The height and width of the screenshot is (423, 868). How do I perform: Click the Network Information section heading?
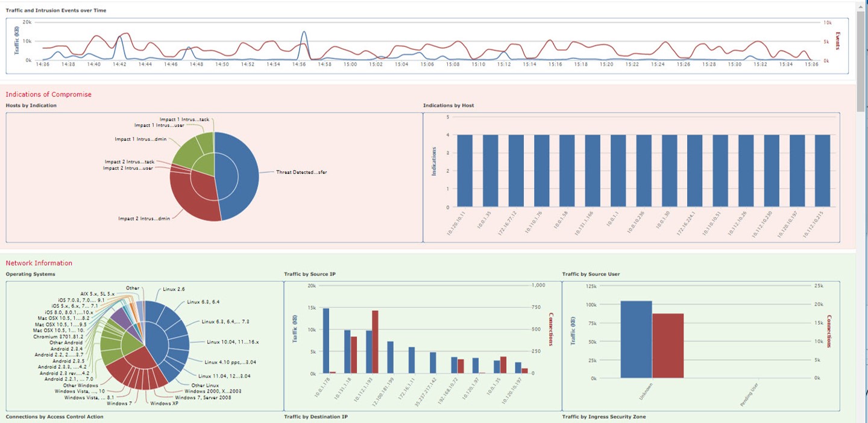coord(39,263)
